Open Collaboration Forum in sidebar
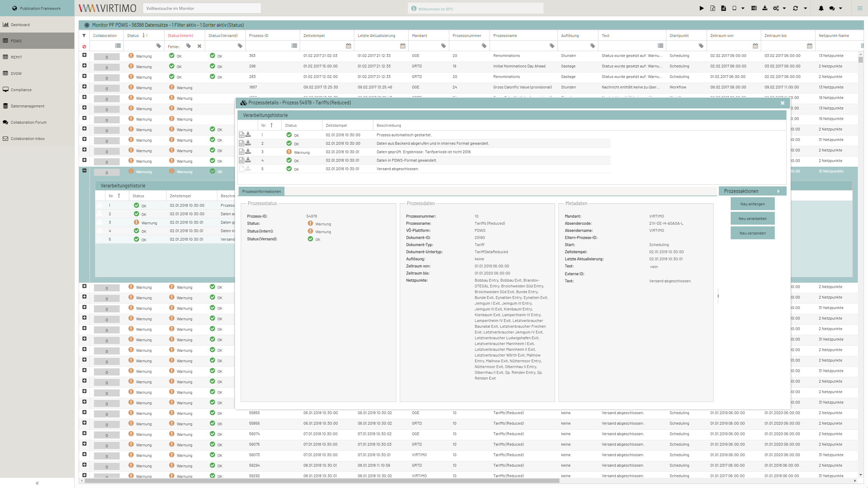 (x=37, y=122)
